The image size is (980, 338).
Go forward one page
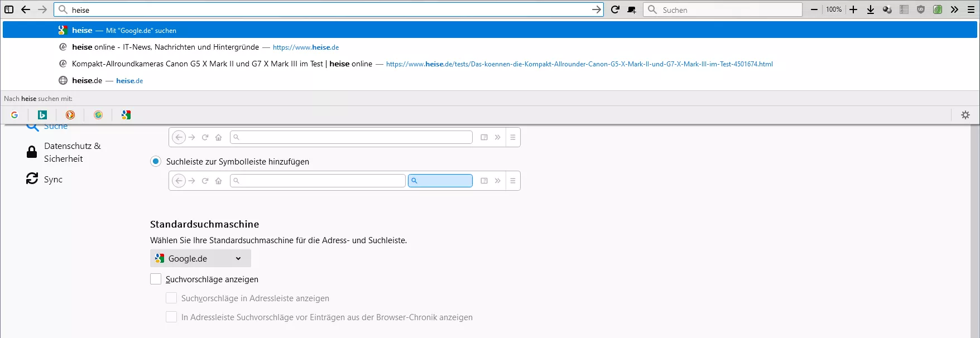42,9
